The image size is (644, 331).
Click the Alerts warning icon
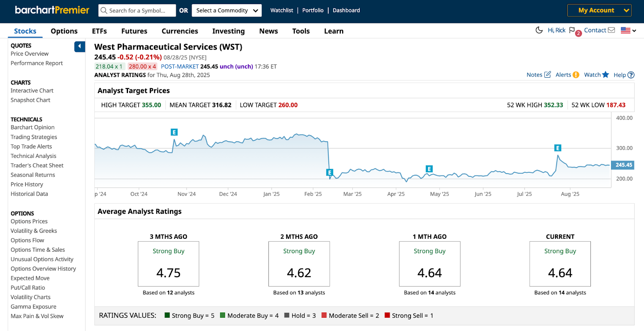(576, 74)
